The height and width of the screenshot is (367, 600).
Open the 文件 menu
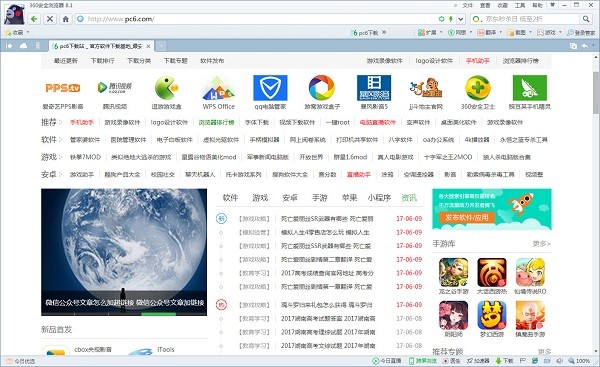click(468, 5)
